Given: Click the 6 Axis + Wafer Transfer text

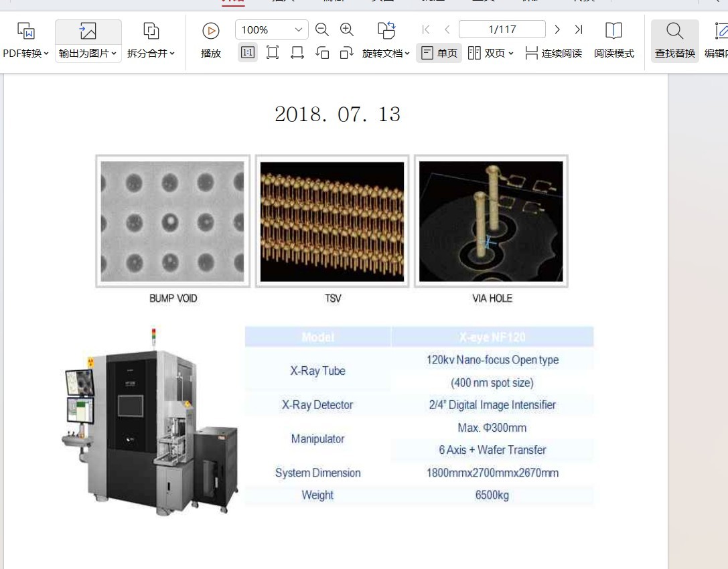Looking at the screenshot, I should pos(492,450).
